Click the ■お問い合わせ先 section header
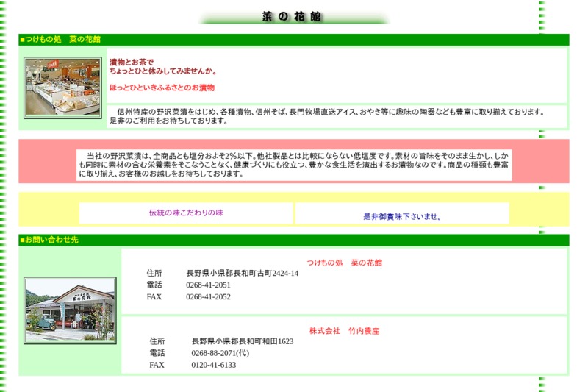This screenshot has height=392, width=588. pos(49,240)
